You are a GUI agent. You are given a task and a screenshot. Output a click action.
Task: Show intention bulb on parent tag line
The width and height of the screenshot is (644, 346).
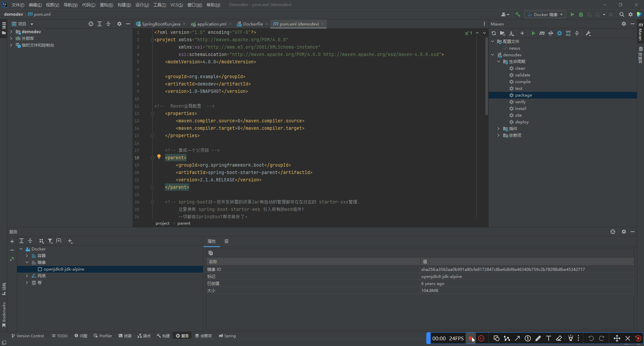[x=159, y=157]
